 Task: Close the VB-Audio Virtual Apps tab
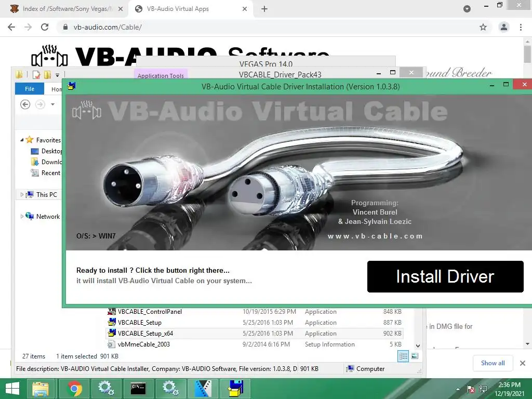tap(245, 9)
